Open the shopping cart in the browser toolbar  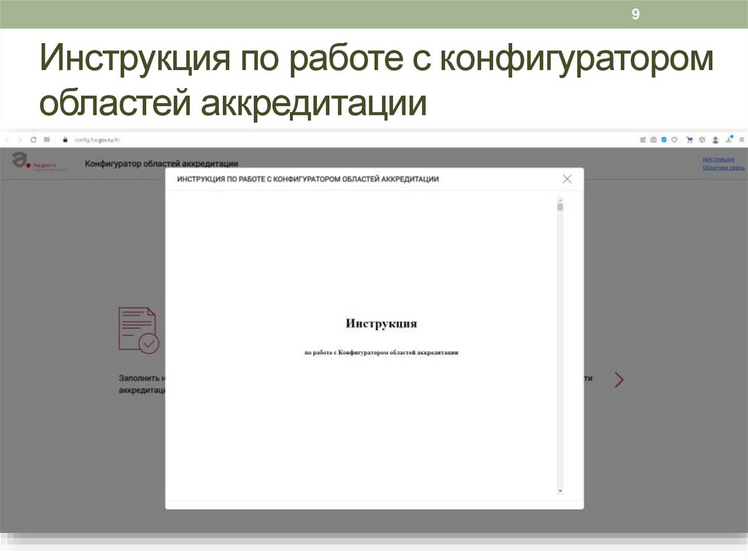click(690, 139)
